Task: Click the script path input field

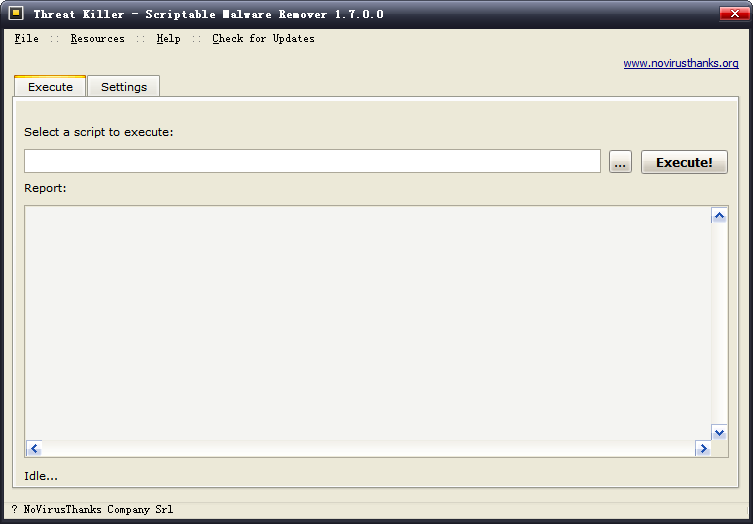Action: 312,162
